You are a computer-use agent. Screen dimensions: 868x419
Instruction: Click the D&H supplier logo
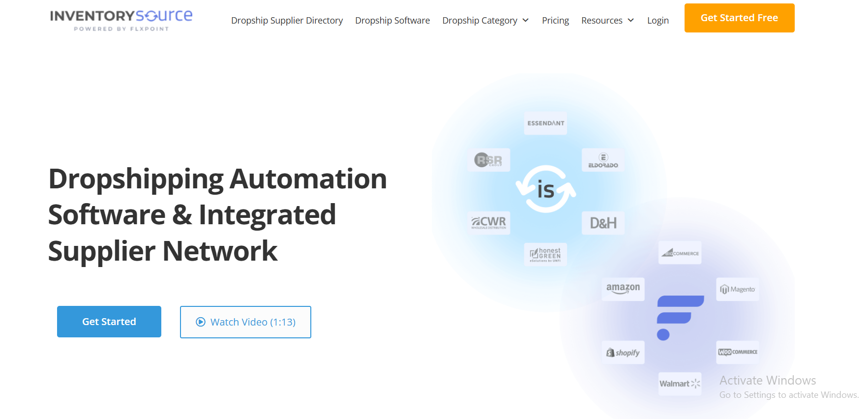[603, 223]
